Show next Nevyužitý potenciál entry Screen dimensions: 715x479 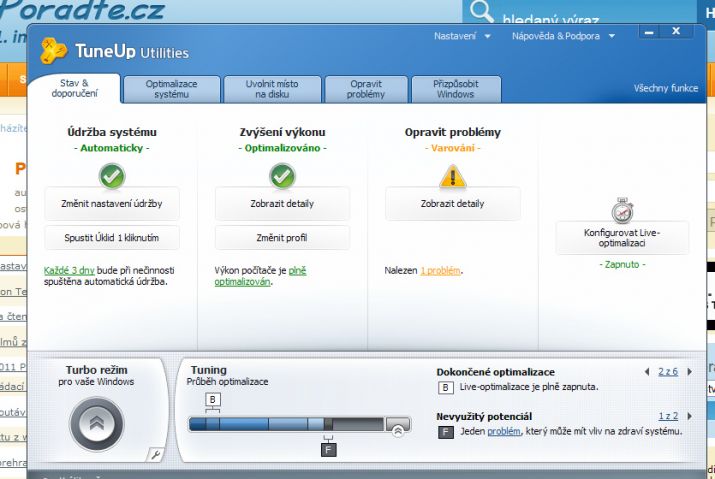(689, 416)
